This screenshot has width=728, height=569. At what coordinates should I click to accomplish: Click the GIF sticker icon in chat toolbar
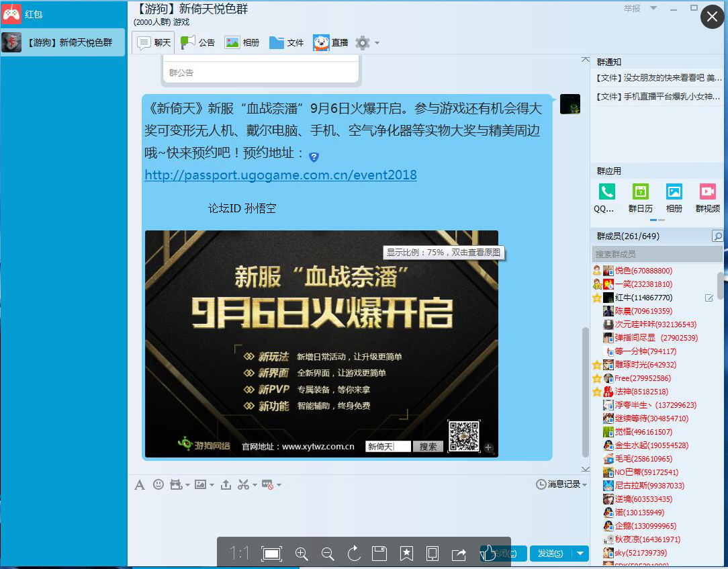pos(176,484)
